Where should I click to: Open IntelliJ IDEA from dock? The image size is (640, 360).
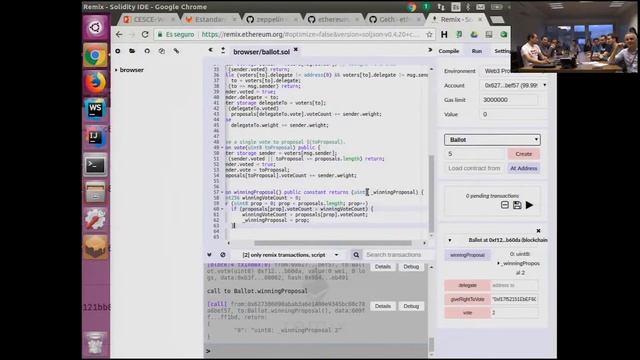(96, 138)
